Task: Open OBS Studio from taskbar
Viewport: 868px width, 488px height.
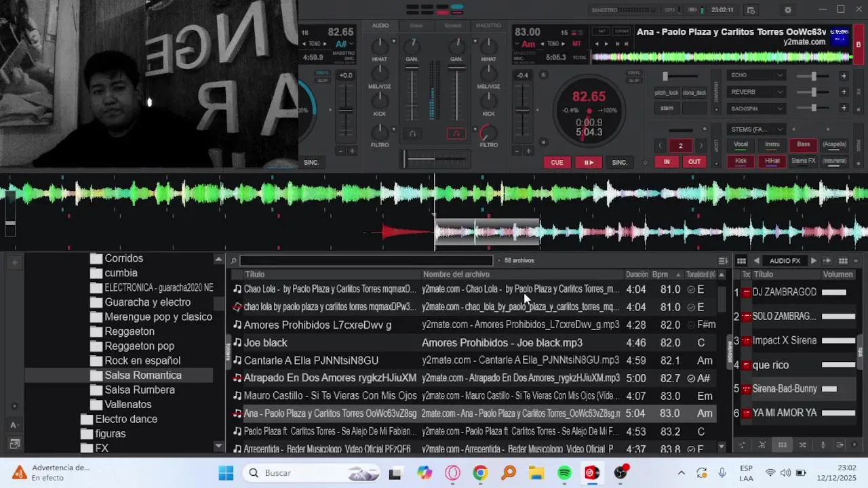Action: point(620,473)
